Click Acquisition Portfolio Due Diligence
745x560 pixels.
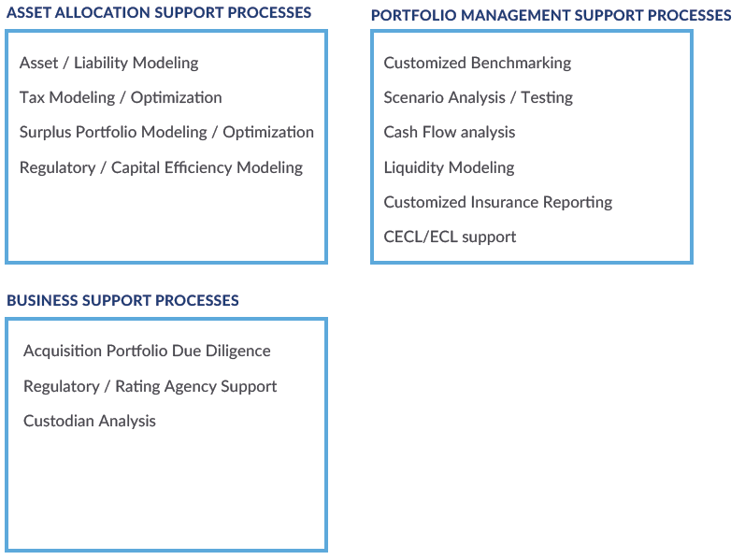147,352
